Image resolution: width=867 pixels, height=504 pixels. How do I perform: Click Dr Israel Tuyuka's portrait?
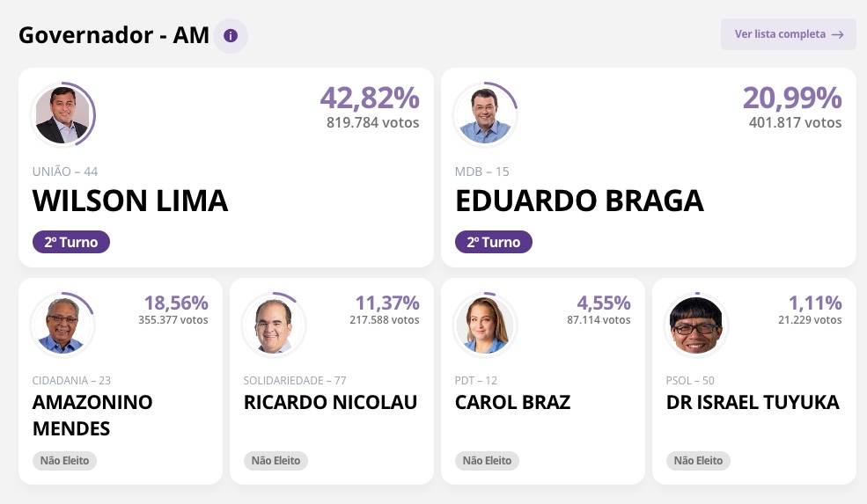(696, 325)
